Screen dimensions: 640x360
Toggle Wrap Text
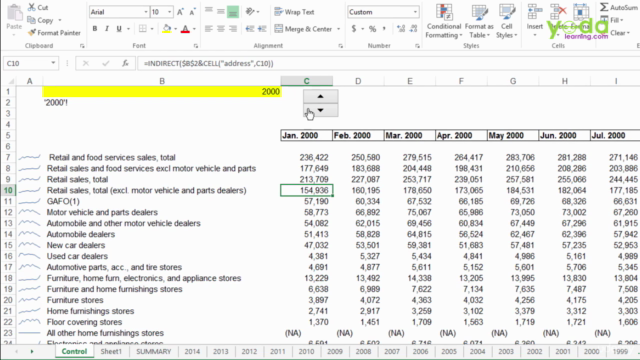click(294, 12)
